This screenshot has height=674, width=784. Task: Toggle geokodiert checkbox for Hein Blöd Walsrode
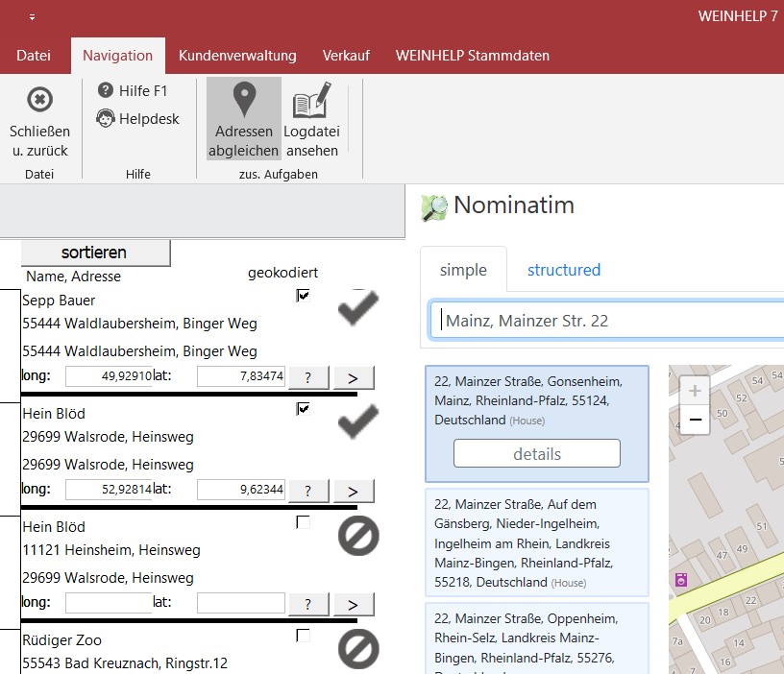click(x=304, y=409)
